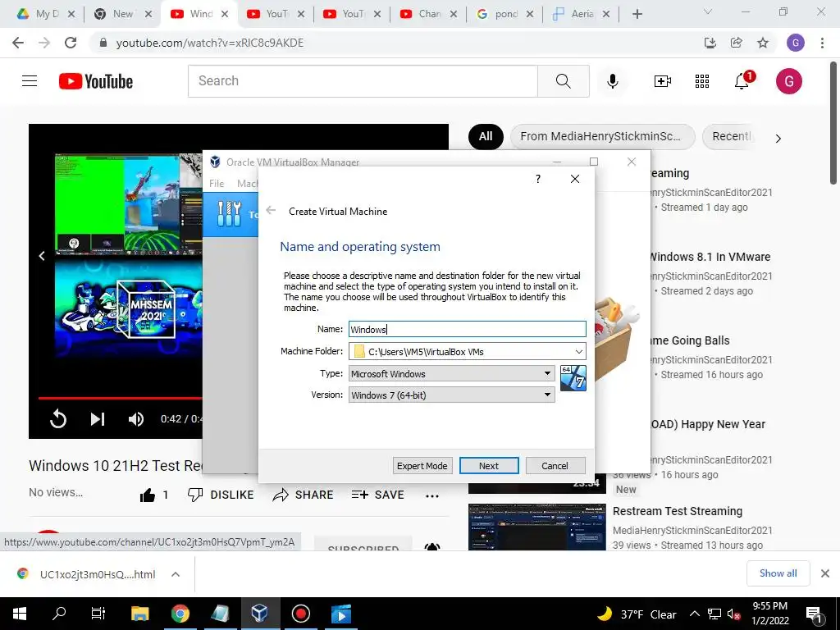Open the notifications bell
Viewport: 840px width, 630px height.
coord(742,81)
